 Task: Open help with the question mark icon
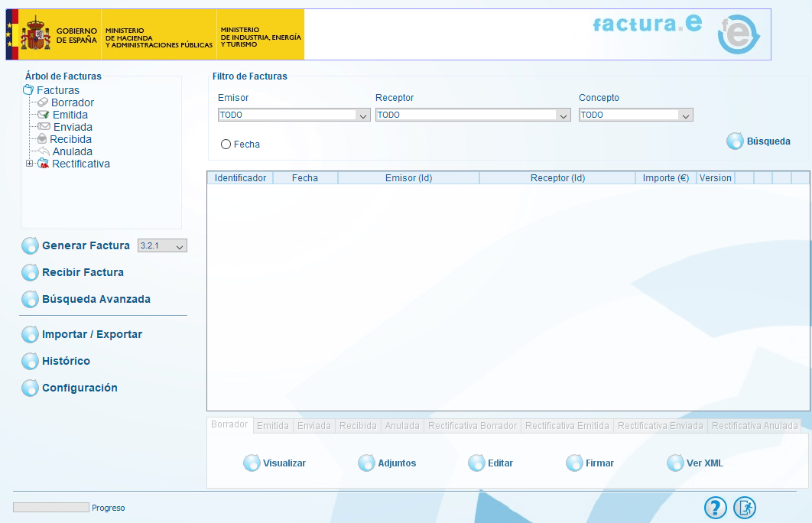pyautogui.click(x=715, y=508)
